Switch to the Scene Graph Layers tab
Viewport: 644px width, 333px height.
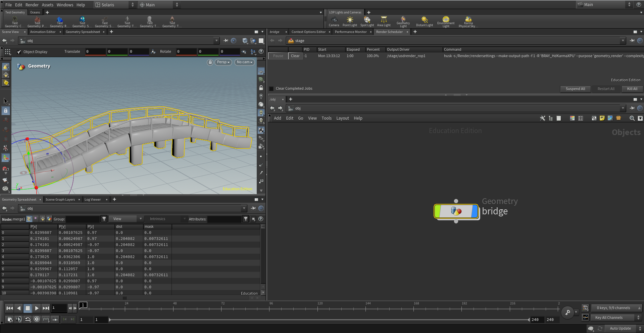[60, 200]
